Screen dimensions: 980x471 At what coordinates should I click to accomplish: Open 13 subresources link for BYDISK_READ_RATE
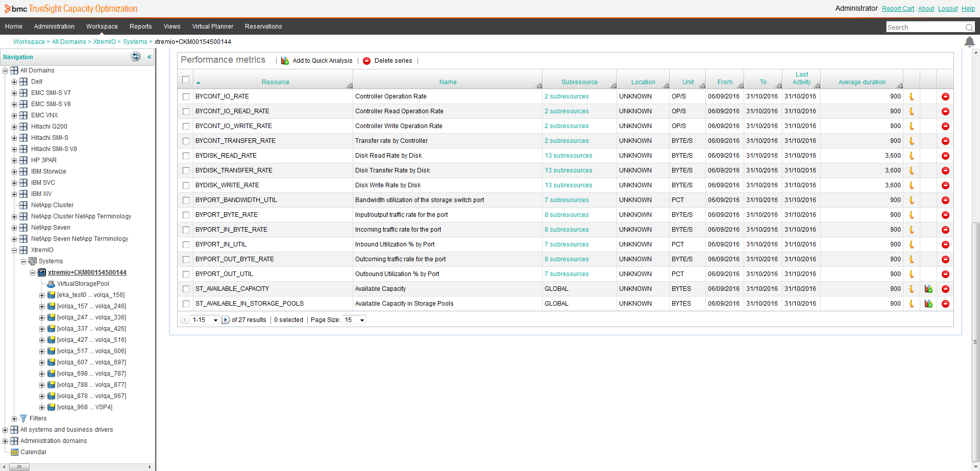[x=568, y=156]
